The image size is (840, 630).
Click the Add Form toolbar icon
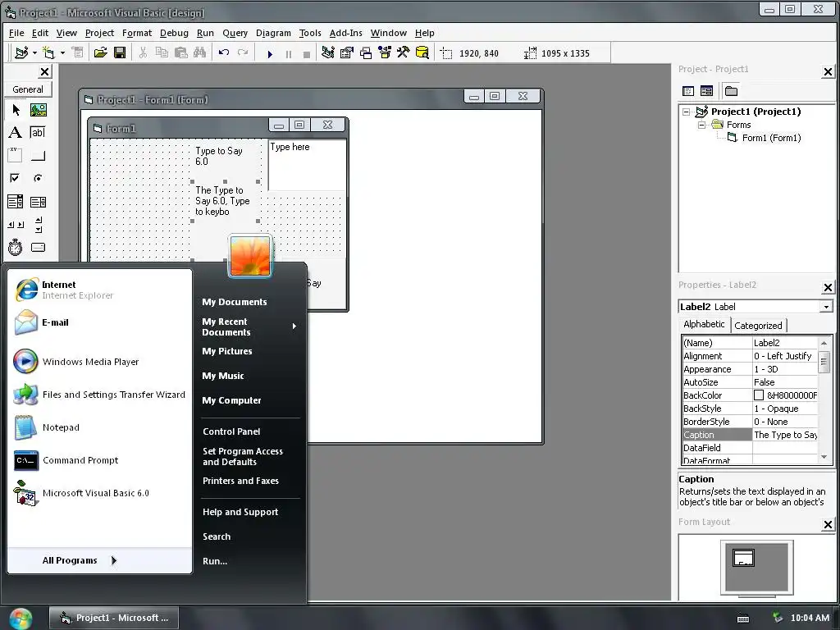point(48,52)
